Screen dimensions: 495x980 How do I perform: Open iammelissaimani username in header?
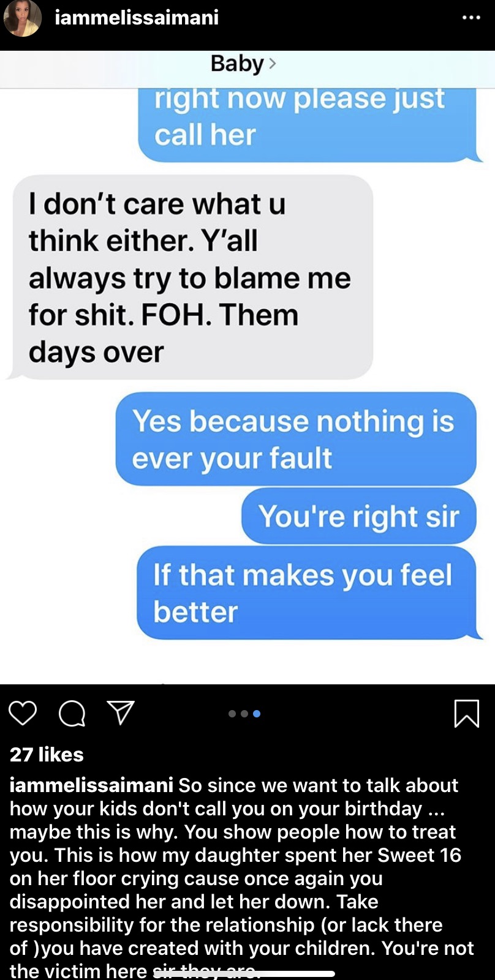pos(137,17)
